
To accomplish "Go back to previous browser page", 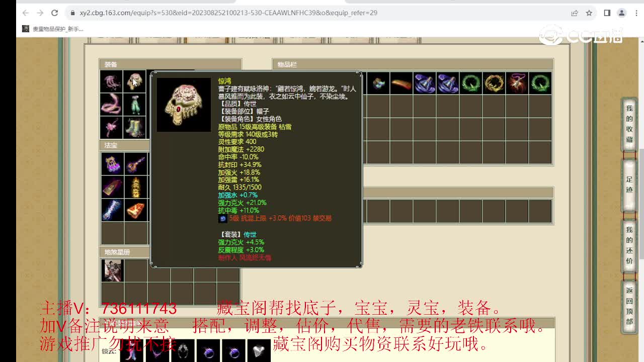I will [x=26, y=13].
